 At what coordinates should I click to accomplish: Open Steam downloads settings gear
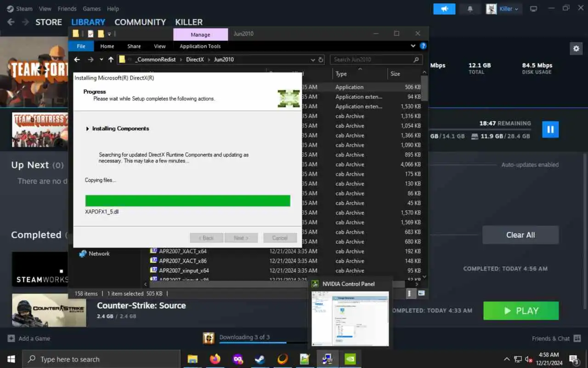(576, 48)
